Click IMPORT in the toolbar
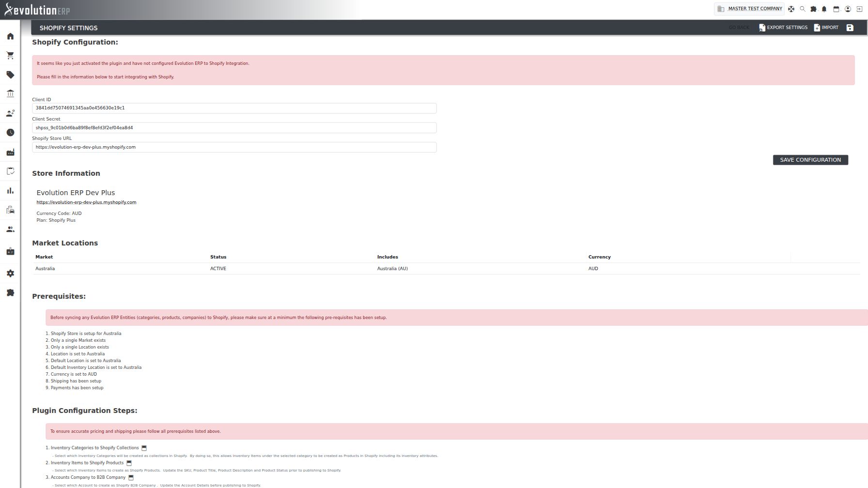Image resolution: width=868 pixels, height=488 pixels. tap(826, 28)
